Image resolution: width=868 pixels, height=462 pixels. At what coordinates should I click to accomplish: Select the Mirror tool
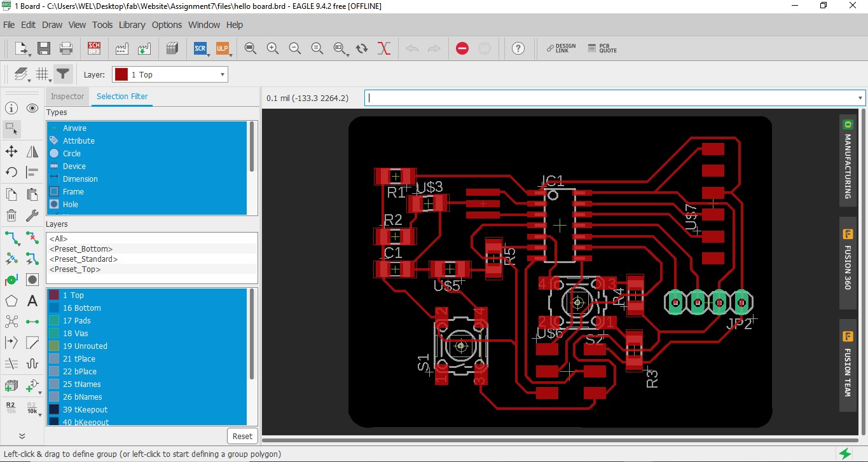(32, 151)
